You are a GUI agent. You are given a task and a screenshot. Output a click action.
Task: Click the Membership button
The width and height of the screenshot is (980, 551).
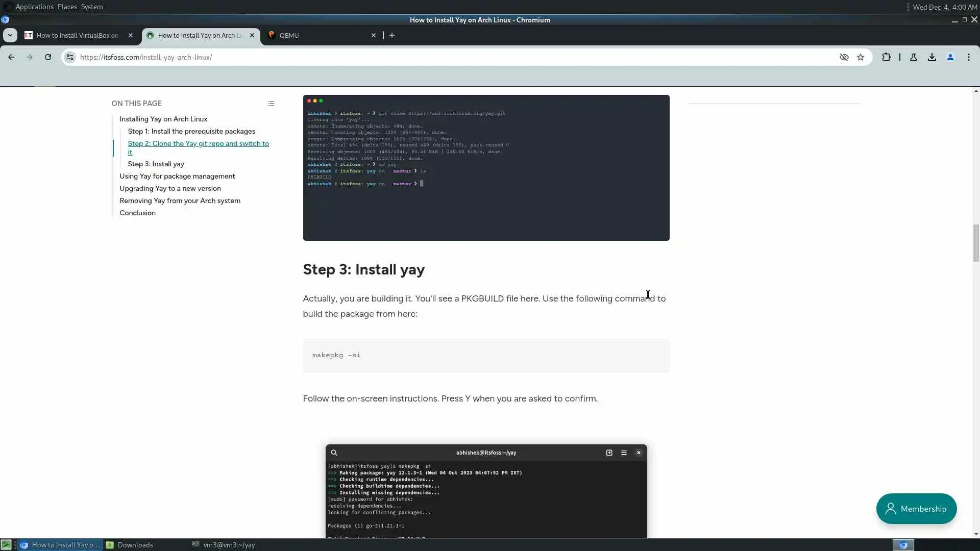tap(916, 509)
